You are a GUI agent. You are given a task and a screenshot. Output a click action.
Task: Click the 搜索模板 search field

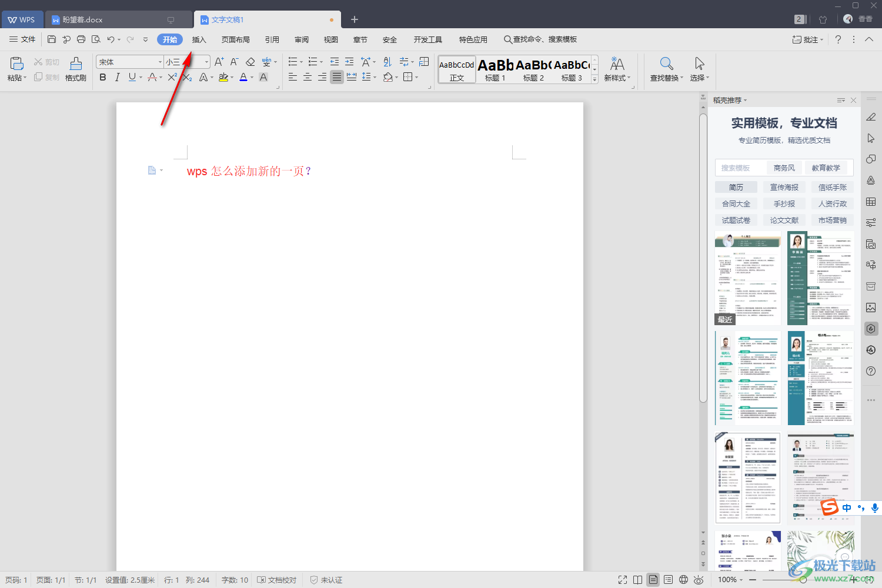pyautogui.click(x=741, y=168)
